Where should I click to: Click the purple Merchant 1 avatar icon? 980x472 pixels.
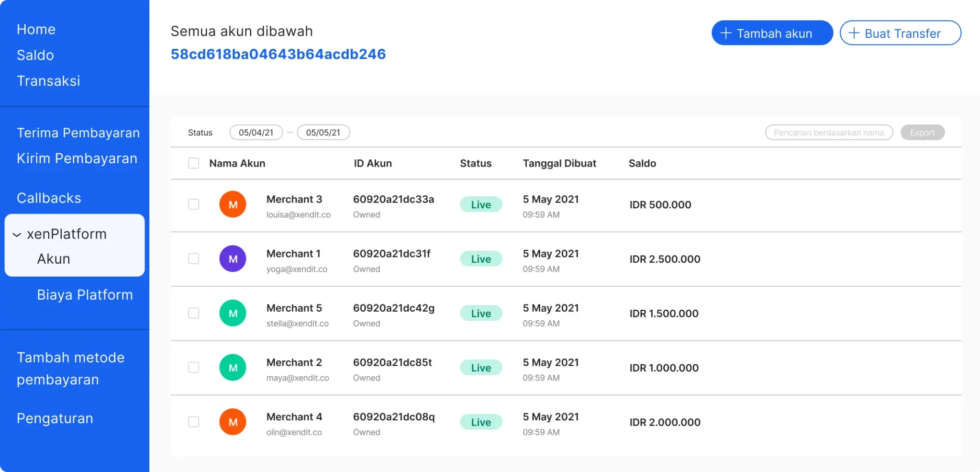point(233,258)
